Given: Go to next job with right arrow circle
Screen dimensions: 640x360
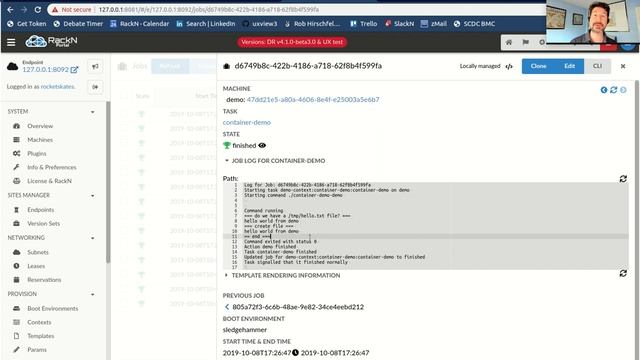Looking at the screenshot, I should 623,90.
